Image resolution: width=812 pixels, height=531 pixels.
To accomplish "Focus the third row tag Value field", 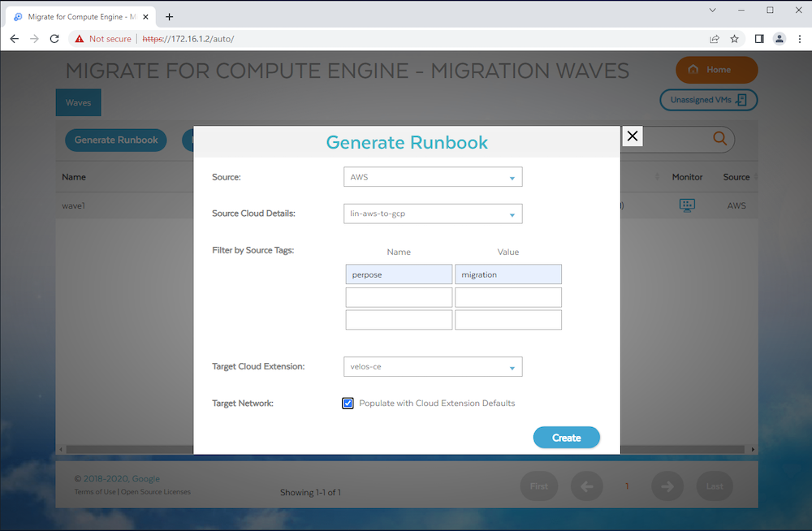I will pyautogui.click(x=508, y=320).
